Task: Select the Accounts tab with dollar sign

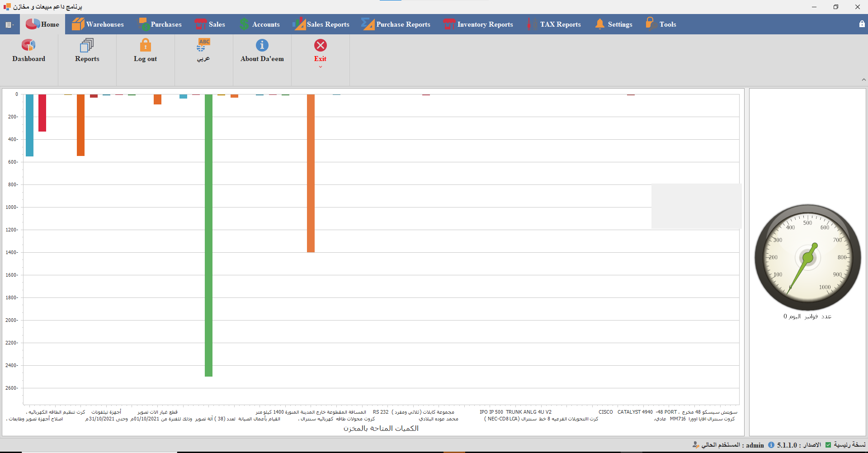Action: [x=259, y=24]
